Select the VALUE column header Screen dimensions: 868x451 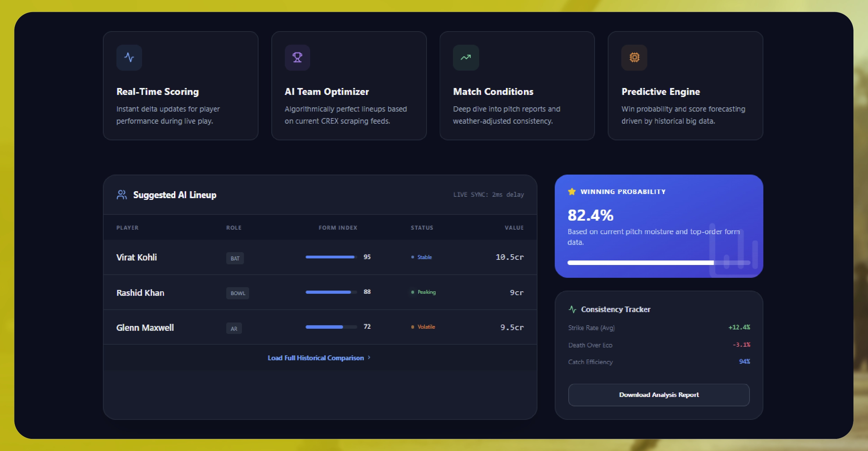(514, 228)
